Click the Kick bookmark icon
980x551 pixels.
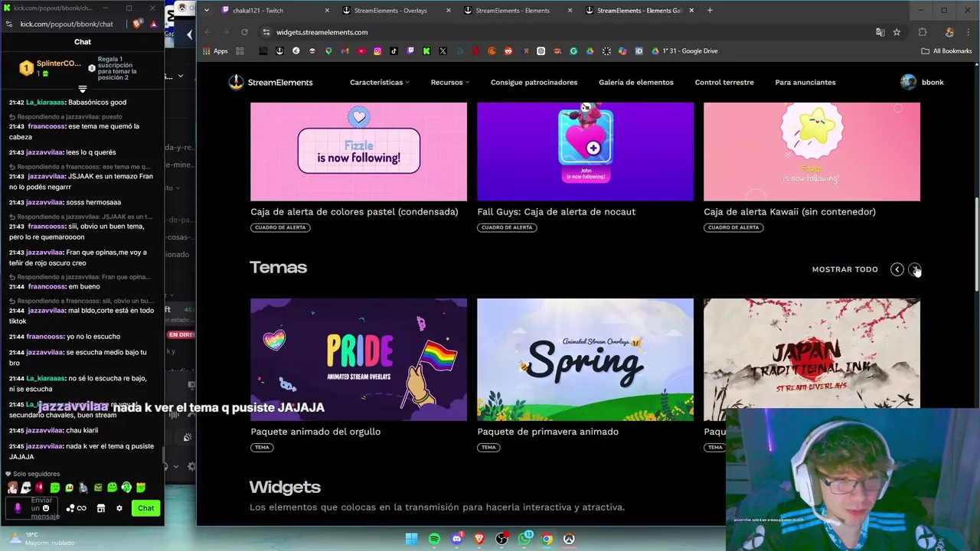click(426, 51)
